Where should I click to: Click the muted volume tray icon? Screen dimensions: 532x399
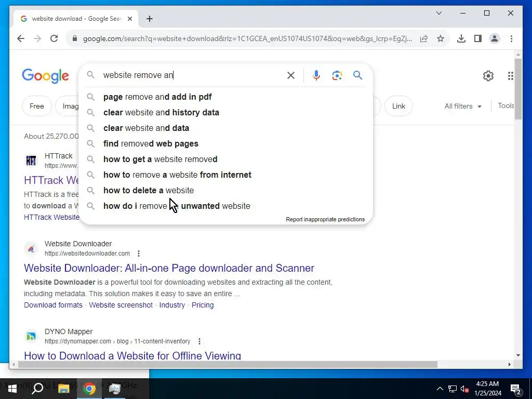[x=465, y=389]
